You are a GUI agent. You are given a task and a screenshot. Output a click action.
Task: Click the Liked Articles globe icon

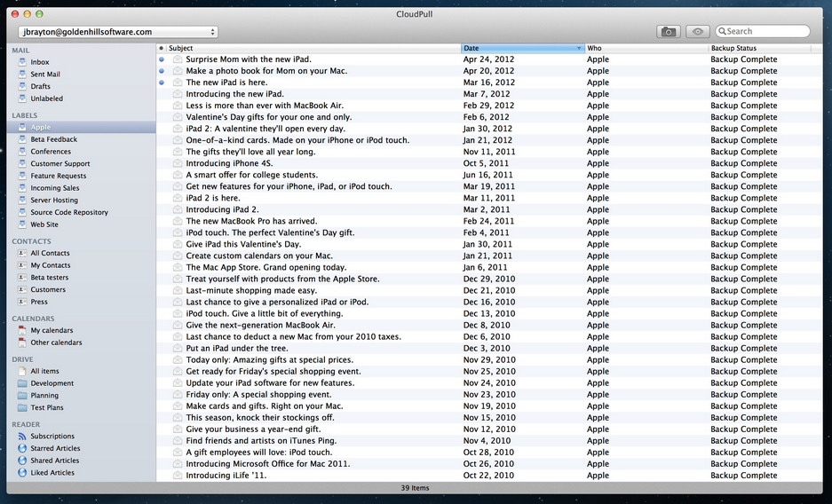click(22, 473)
